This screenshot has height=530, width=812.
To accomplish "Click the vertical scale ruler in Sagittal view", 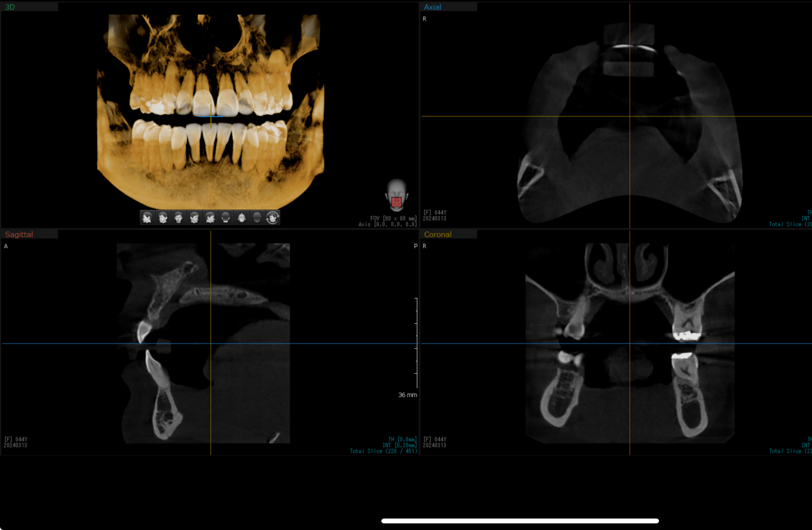I will 416,343.
